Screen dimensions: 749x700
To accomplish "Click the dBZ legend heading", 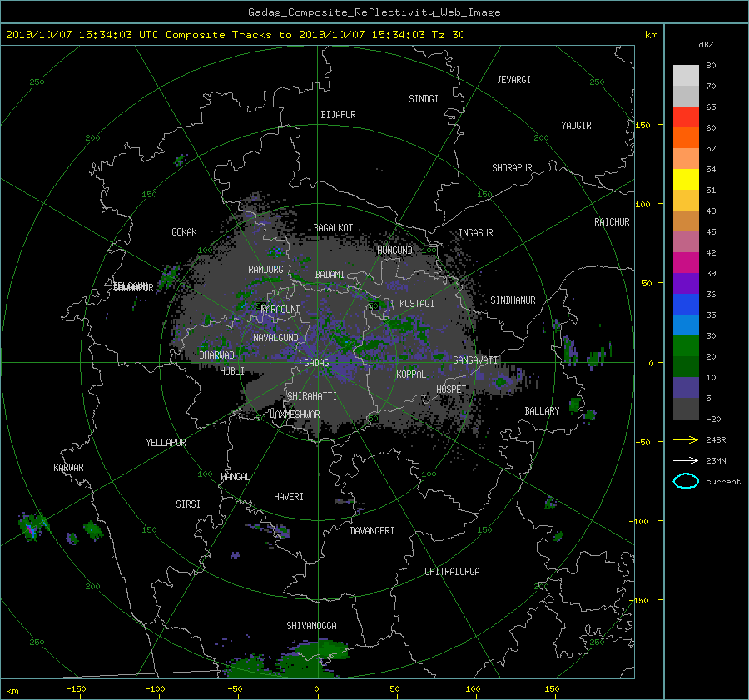I will tap(706, 45).
